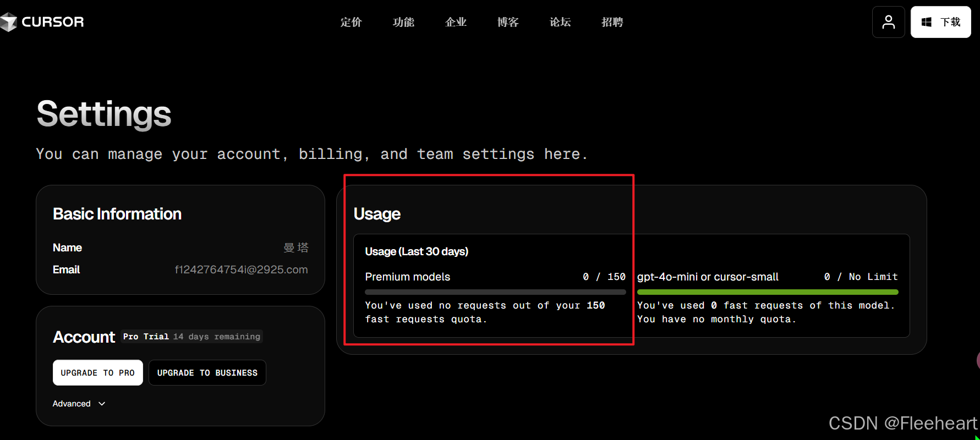Click the Settings page heading
This screenshot has height=440, width=980.
coord(104,114)
